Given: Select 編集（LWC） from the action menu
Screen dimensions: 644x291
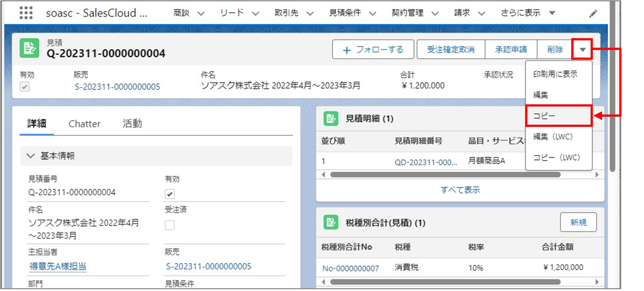Looking at the screenshot, I should (x=559, y=137).
